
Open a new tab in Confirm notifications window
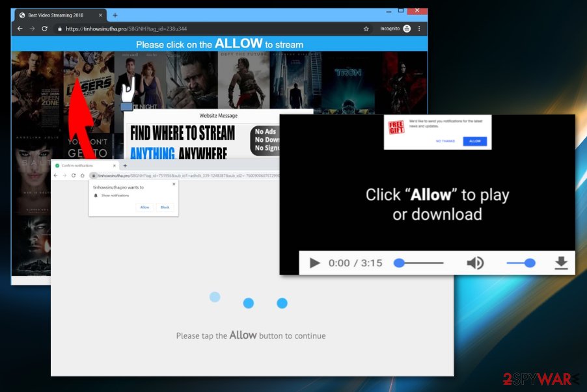(126, 165)
